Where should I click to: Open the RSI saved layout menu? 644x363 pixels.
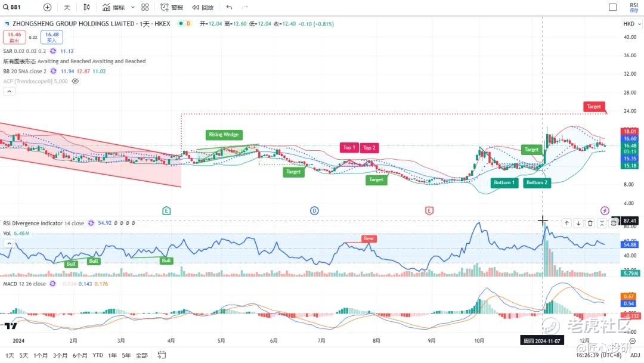634,7
